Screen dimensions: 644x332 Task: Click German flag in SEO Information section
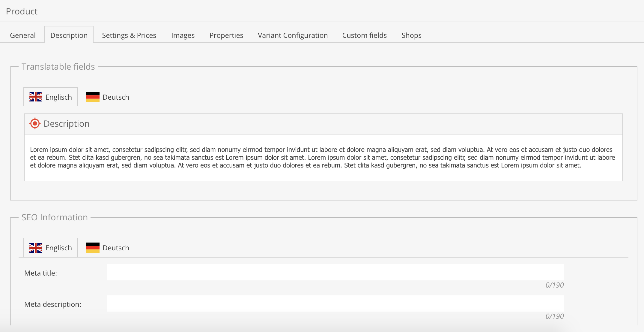[93, 248]
